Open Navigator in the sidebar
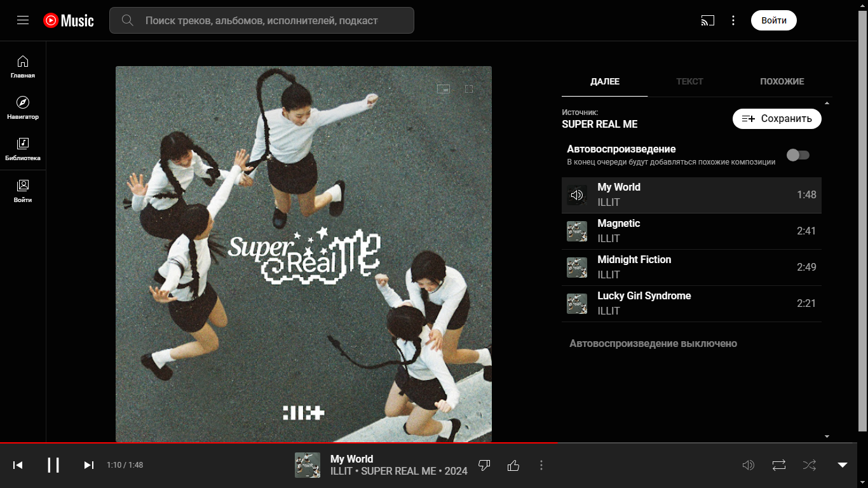This screenshot has height=488, width=868. tap(23, 107)
